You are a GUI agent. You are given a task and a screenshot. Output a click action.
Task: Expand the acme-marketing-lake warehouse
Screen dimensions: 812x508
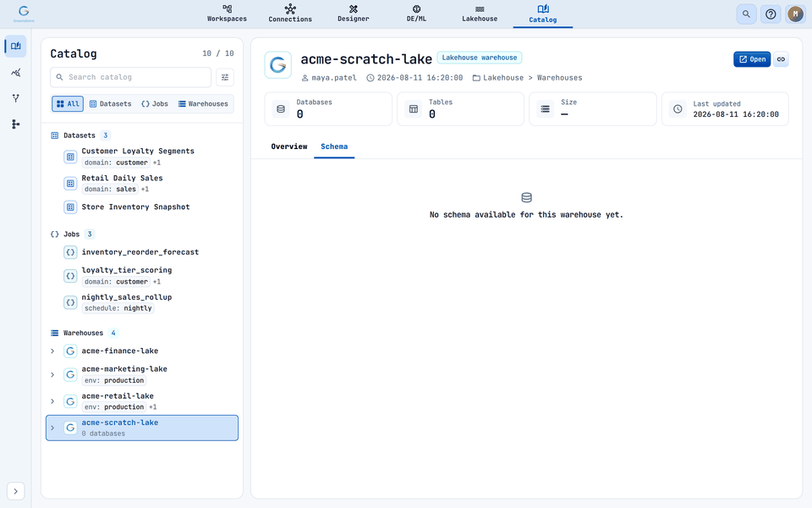coord(52,374)
